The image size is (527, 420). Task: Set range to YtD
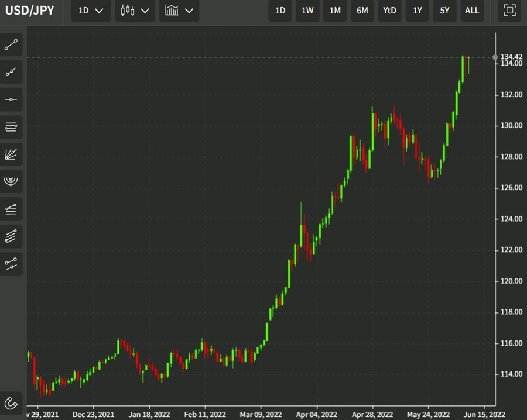(x=390, y=11)
